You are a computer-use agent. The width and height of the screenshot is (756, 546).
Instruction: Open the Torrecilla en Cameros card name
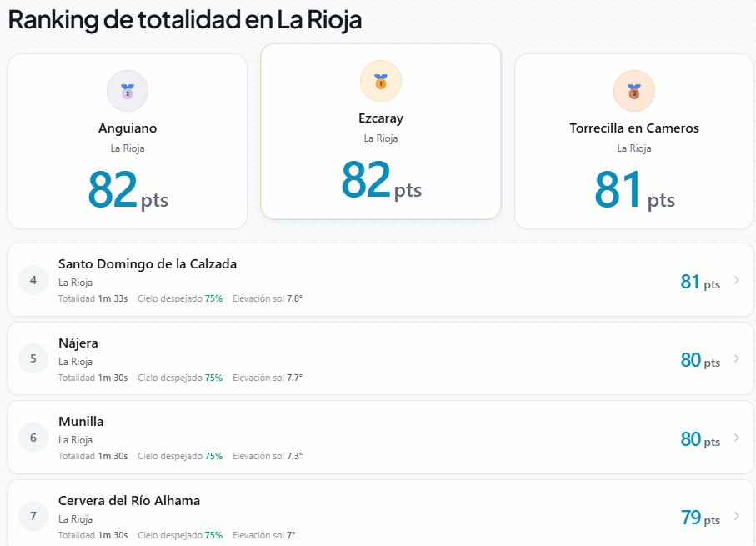(x=634, y=128)
